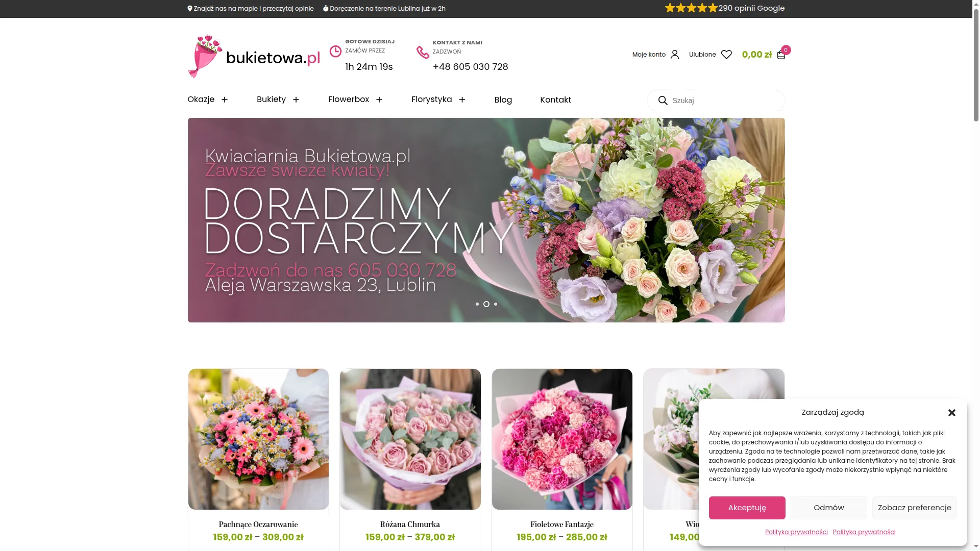Open the Okazje menu item
This screenshot has height=551, width=980.
tap(201, 99)
